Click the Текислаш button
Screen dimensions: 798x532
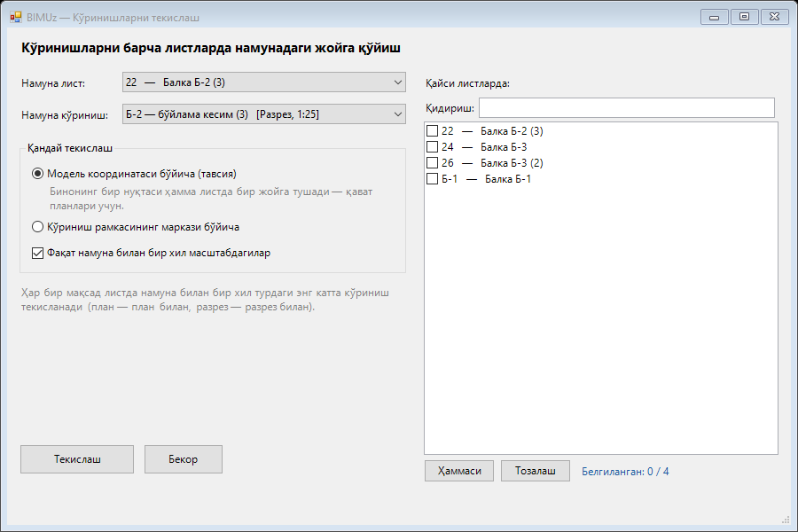(x=77, y=459)
